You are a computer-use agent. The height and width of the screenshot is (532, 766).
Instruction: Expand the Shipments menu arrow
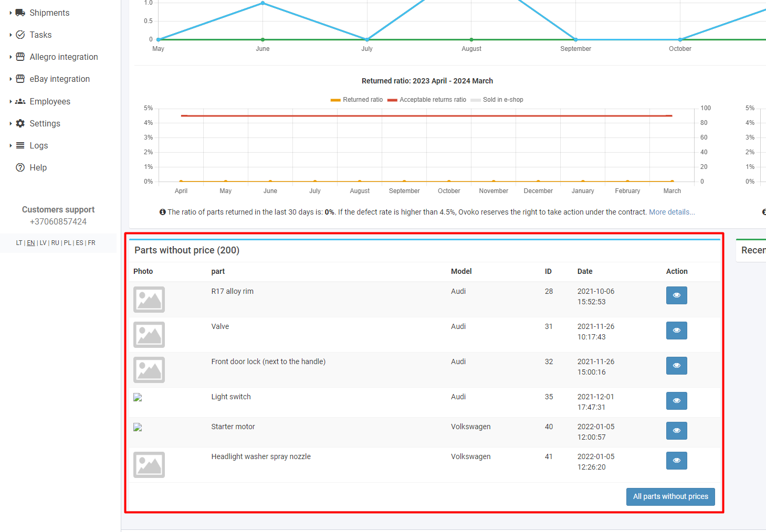(11, 13)
